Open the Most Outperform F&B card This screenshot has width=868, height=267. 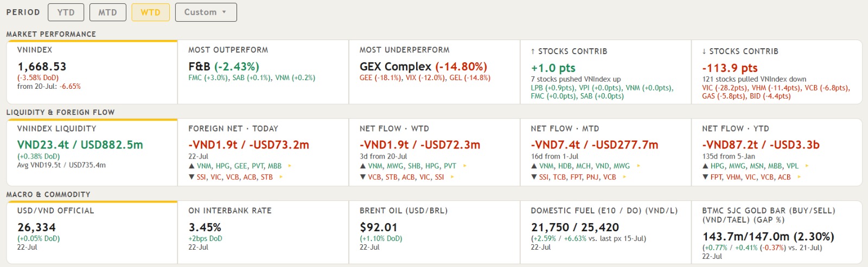click(263, 72)
